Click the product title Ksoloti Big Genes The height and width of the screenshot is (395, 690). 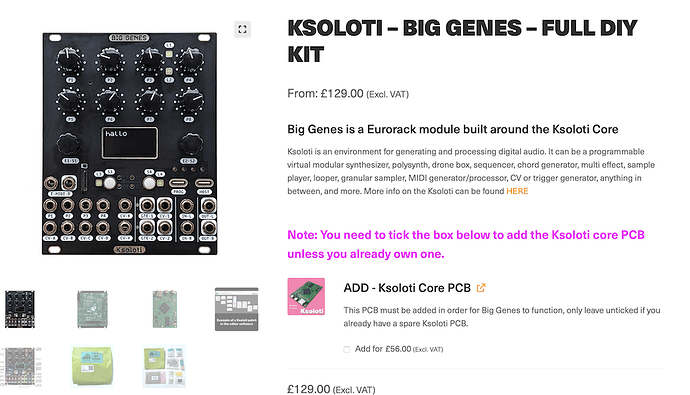click(462, 41)
